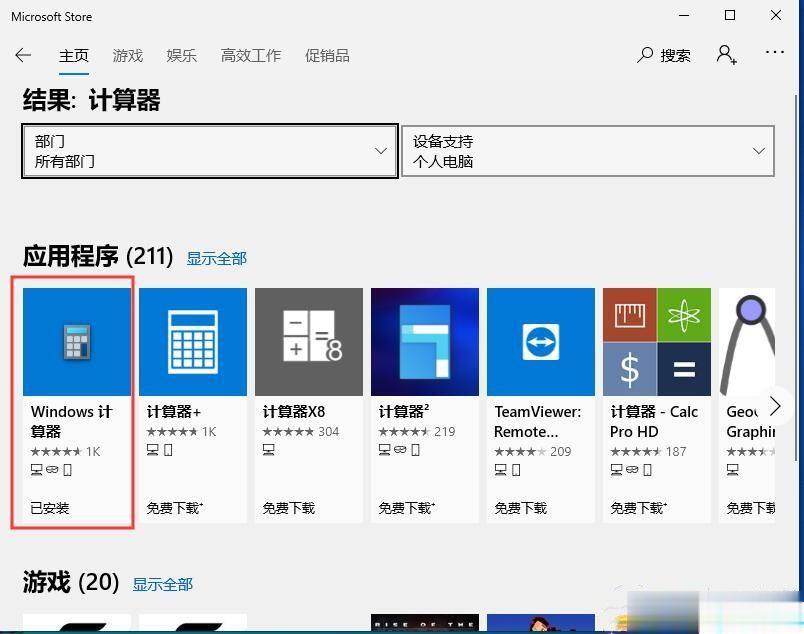Click 免费下载 under 计算器+
Screen dimensions: 804x634
(x=175, y=508)
